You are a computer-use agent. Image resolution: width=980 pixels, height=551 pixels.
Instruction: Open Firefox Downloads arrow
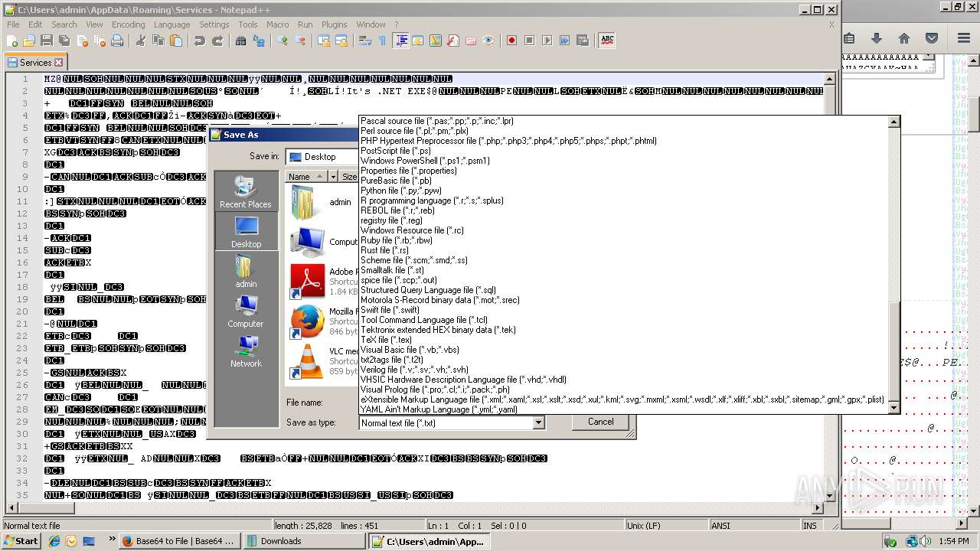tap(877, 38)
